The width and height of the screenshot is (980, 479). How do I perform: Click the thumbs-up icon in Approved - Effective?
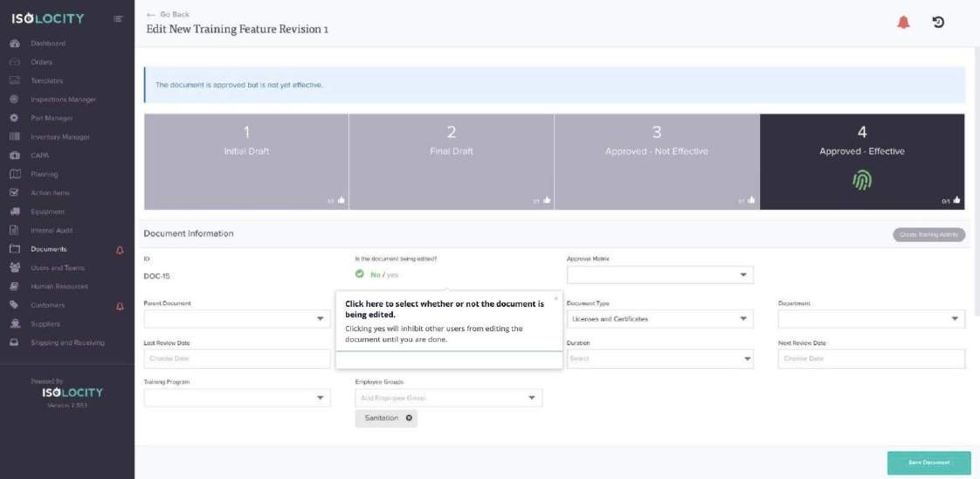(x=956, y=201)
